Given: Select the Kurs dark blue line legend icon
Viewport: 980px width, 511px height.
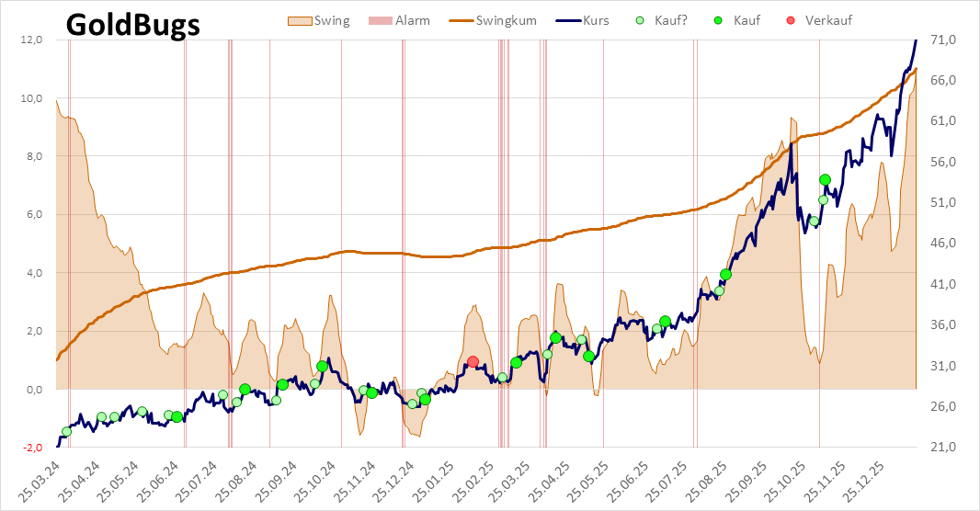Looking at the screenshot, I should point(566,20).
